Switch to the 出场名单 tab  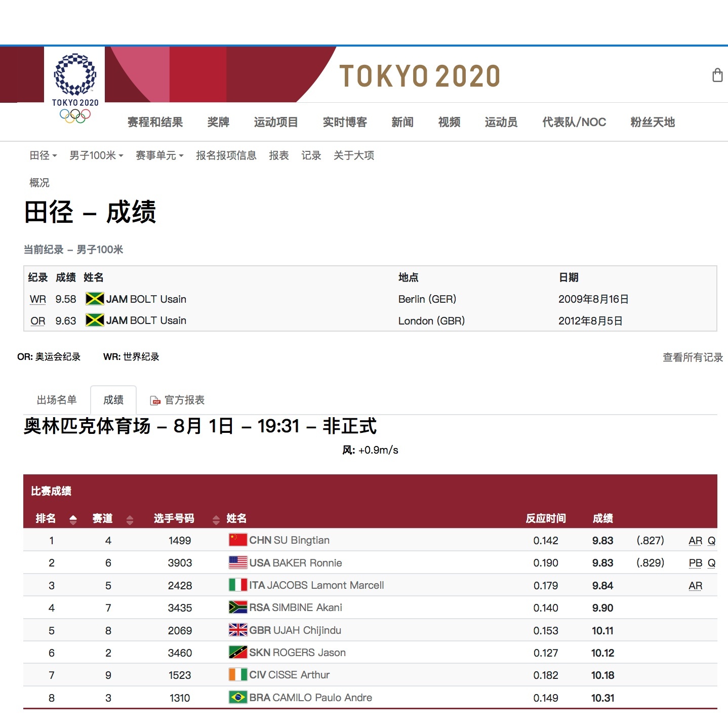pyautogui.click(x=57, y=400)
